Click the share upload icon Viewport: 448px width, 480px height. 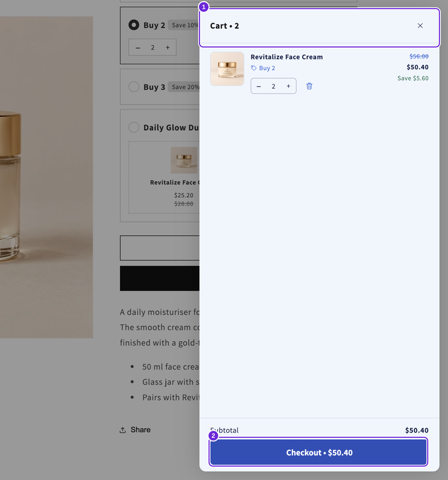(123, 430)
